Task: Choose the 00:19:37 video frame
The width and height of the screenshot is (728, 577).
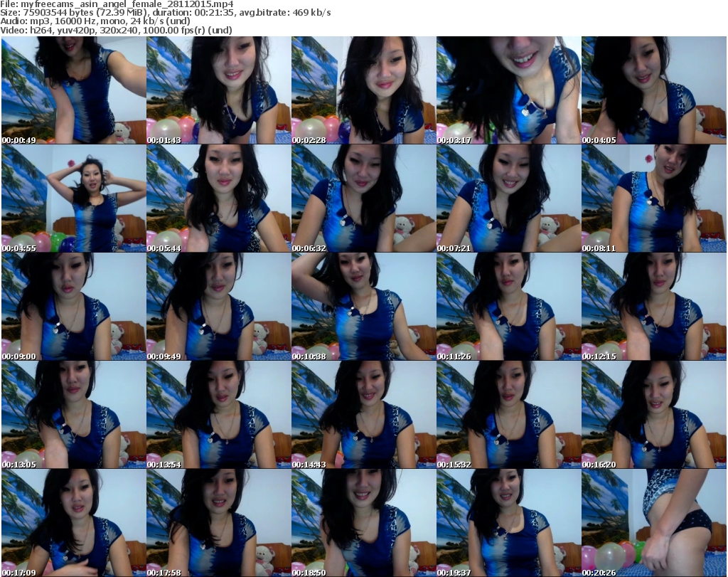Action: [508, 523]
